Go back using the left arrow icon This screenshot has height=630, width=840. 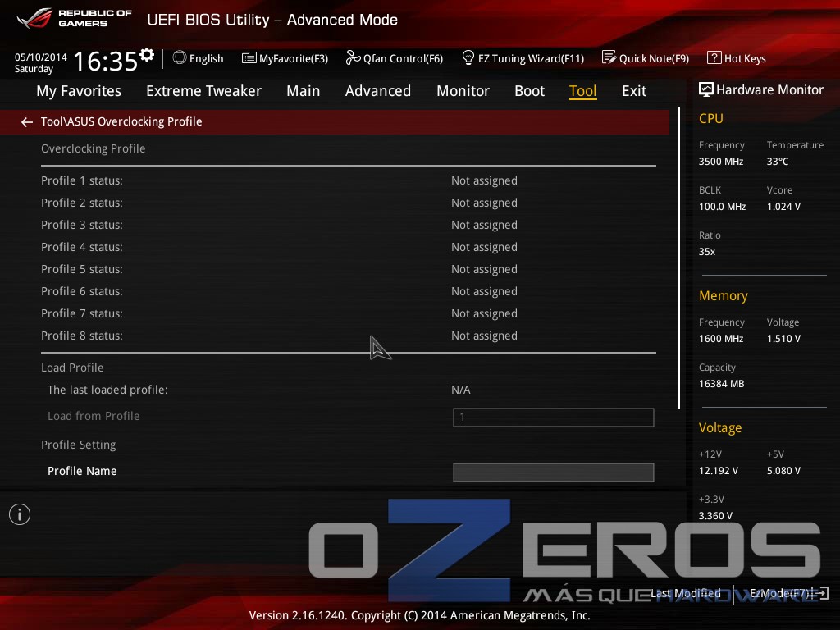[x=27, y=122]
